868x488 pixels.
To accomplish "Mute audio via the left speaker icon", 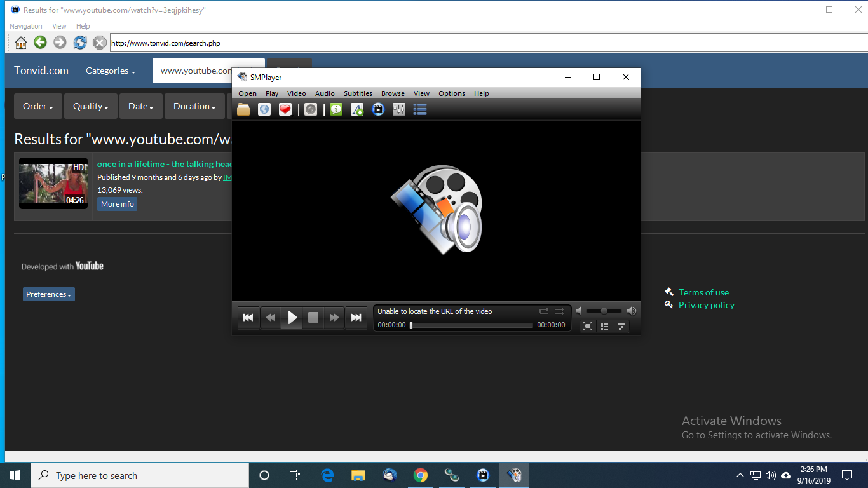I will pos(579,311).
